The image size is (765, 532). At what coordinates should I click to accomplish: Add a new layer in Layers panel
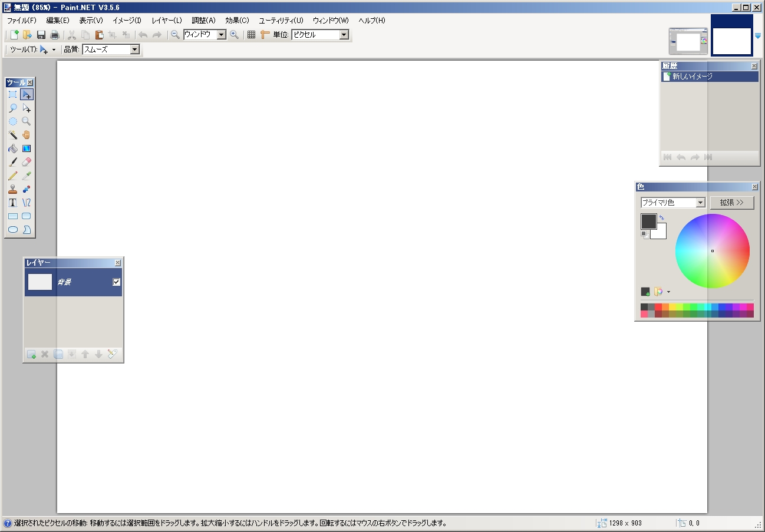[31, 354]
